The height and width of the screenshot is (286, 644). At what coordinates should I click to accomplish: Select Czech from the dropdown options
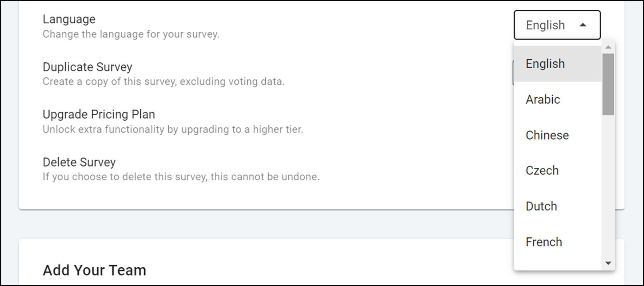(x=542, y=171)
